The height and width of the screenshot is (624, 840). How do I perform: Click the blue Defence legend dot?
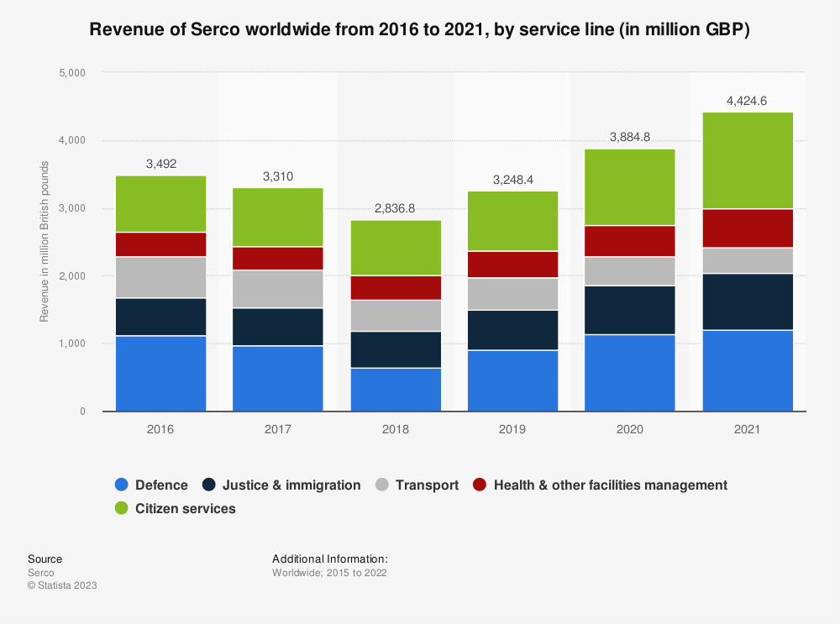click(x=122, y=485)
